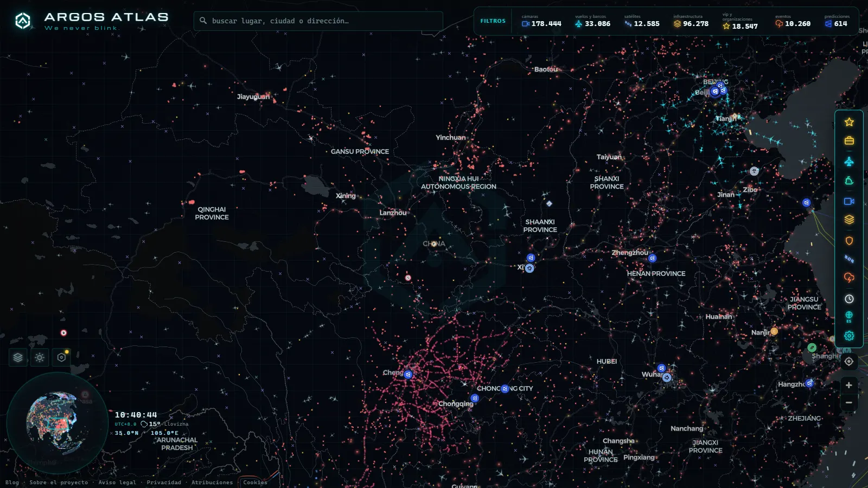The image size is (868, 488).
Task: Click the green marker above Shanghai
Action: pyautogui.click(x=812, y=348)
